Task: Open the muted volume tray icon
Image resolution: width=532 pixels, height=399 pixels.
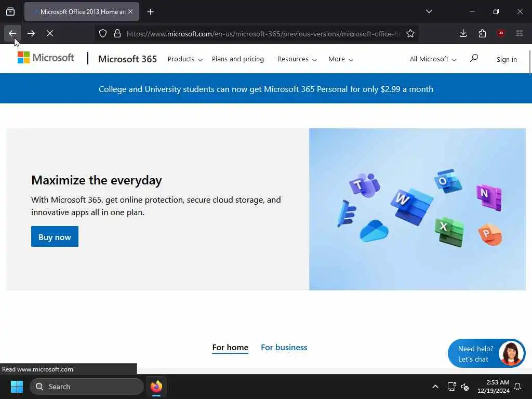Action: (465, 387)
